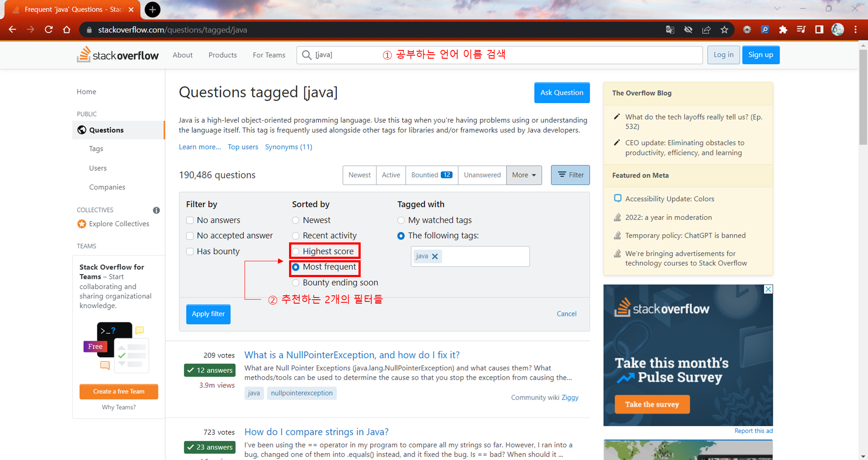Open the Products menu item
The width and height of the screenshot is (868, 460).
(223, 55)
